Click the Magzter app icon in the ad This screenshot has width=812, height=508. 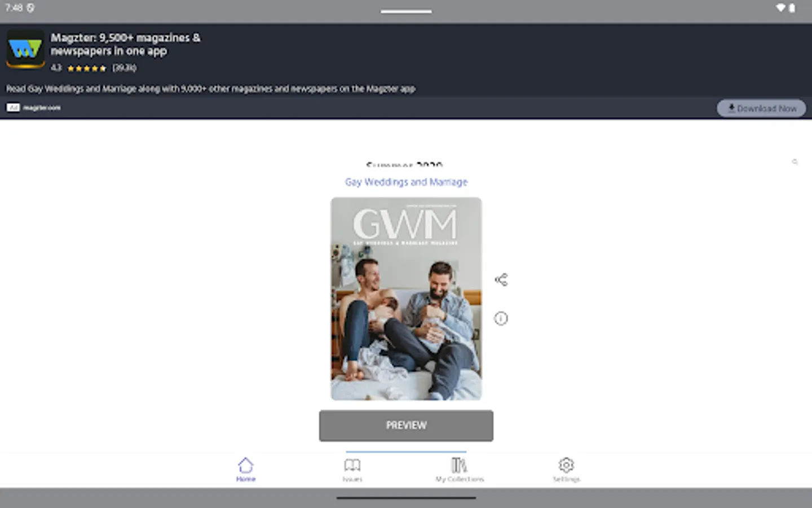pos(25,50)
